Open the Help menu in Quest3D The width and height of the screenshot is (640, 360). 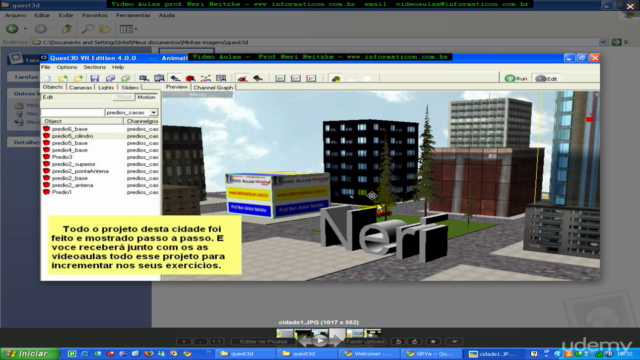(118, 67)
